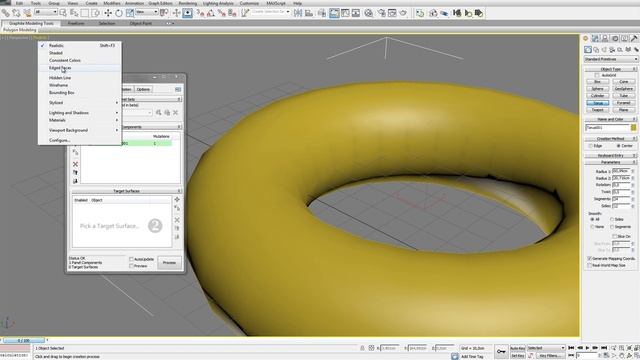Enable AutoUpdate checkbox in dialog
The height and width of the screenshot is (360, 640).
(131, 259)
